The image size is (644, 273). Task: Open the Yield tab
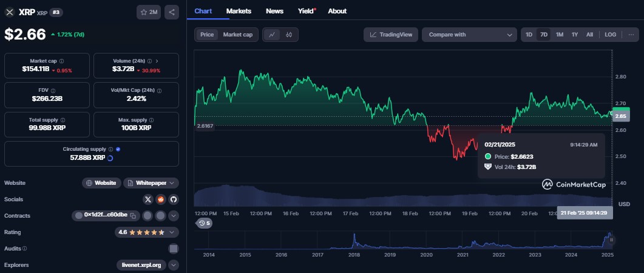click(x=307, y=11)
